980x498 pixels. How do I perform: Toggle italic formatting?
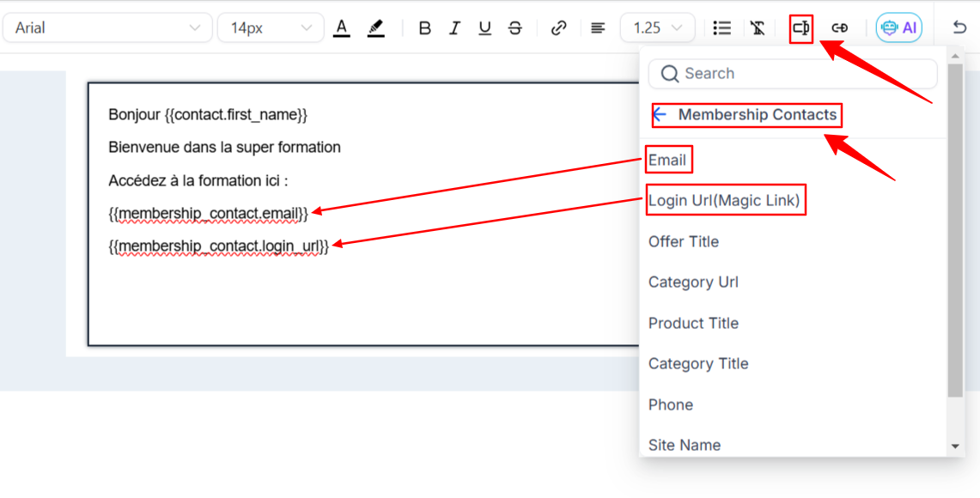(455, 28)
